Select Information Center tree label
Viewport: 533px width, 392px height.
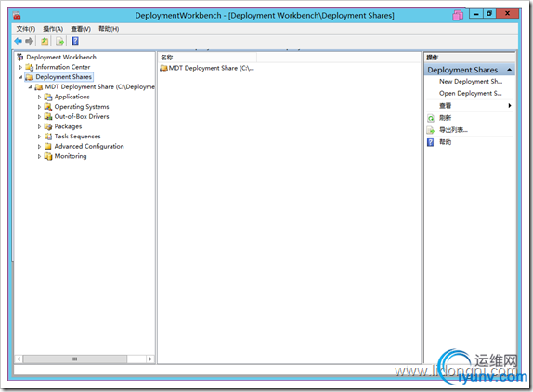pyautogui.click(x=63, y=67)
